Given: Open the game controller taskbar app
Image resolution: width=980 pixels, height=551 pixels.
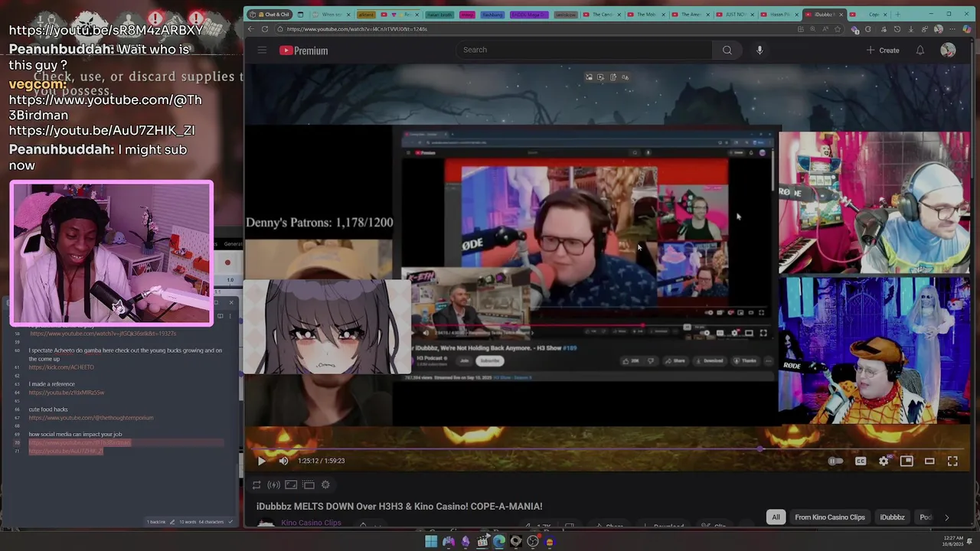Looking at the screenshot, I should 448,542.
